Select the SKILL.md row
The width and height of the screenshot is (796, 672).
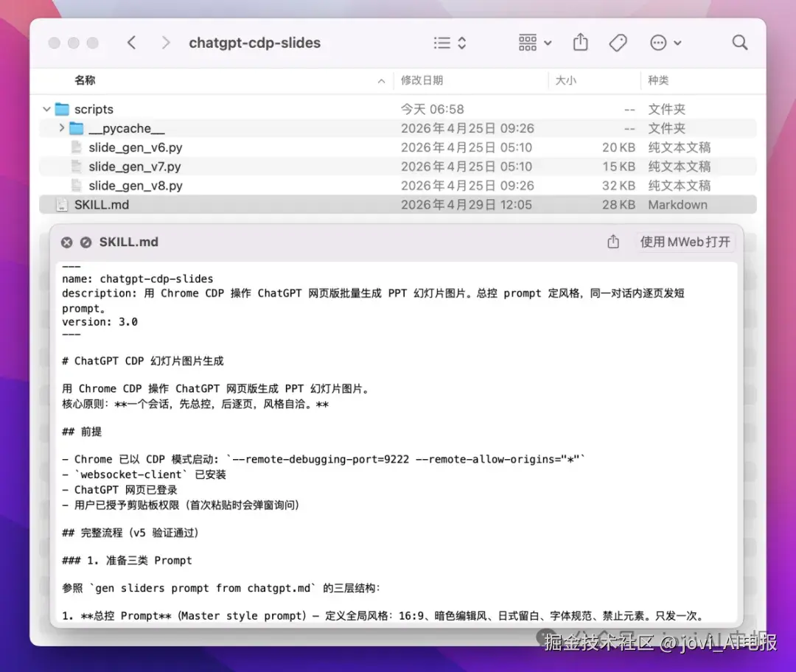(x=397, y=205)
